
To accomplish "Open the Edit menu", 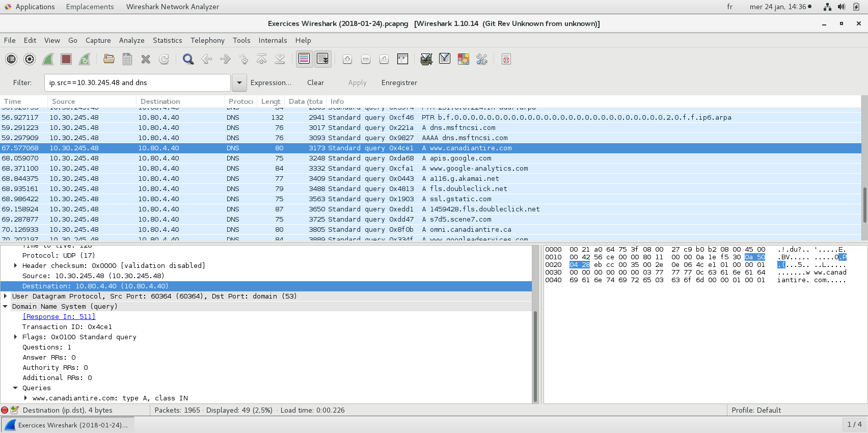I will 30,40.
